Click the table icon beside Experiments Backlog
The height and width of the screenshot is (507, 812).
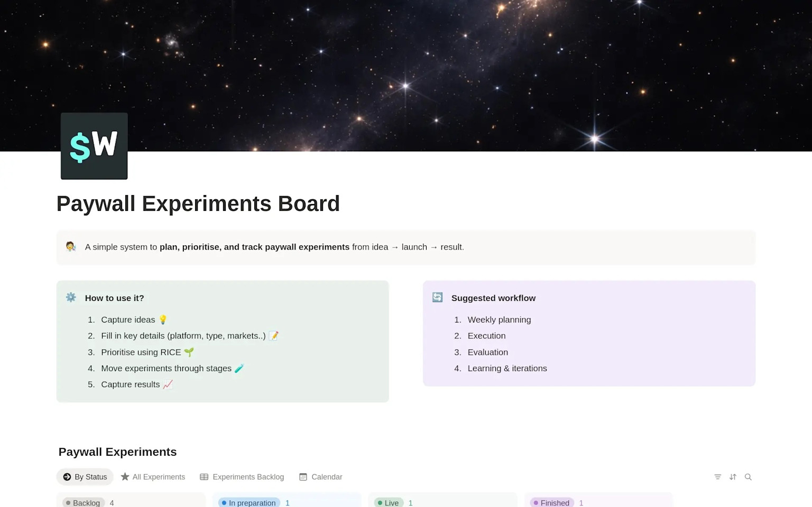click(204, 476)
